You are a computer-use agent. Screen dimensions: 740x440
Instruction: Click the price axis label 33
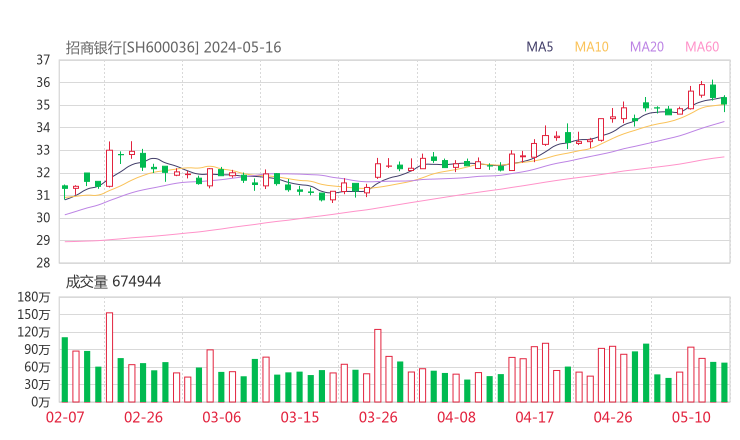[43, 150]
